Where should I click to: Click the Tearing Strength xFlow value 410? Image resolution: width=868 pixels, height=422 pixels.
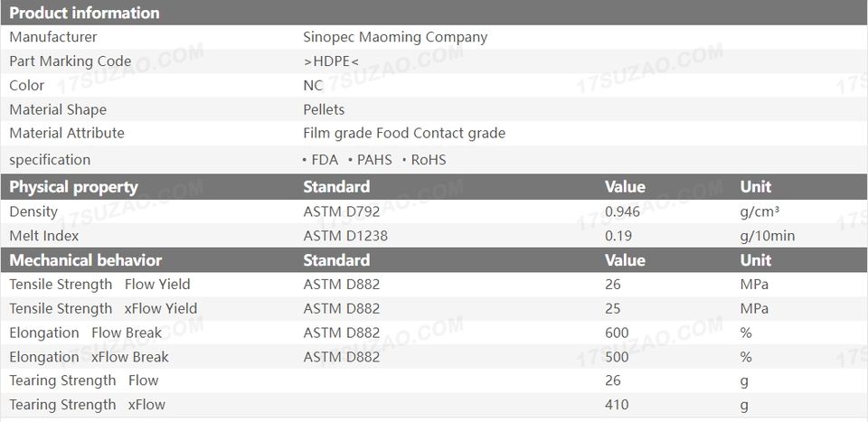click(617, 405)
